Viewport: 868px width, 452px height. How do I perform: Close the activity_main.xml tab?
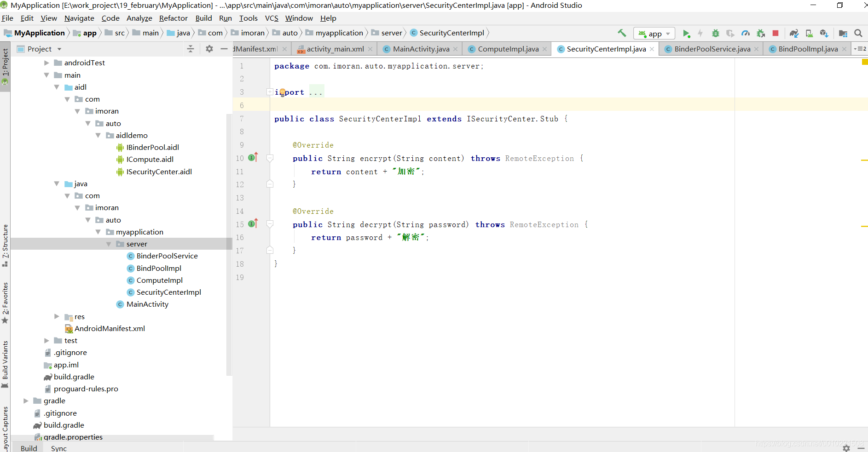[x=370, y=49]
